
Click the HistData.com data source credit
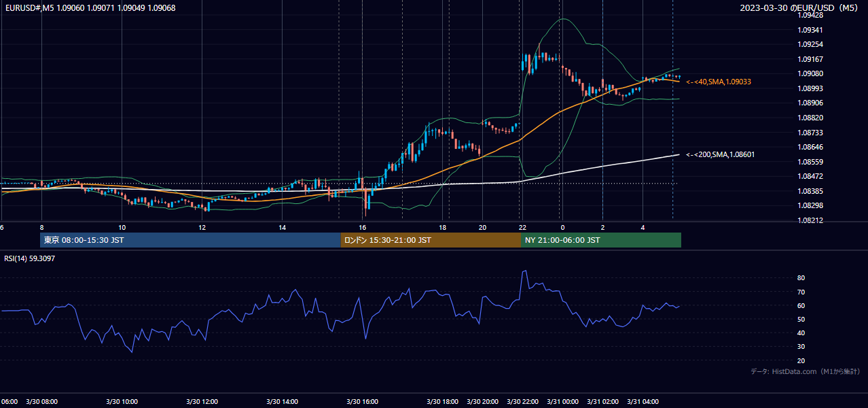(x=806, y=371)
